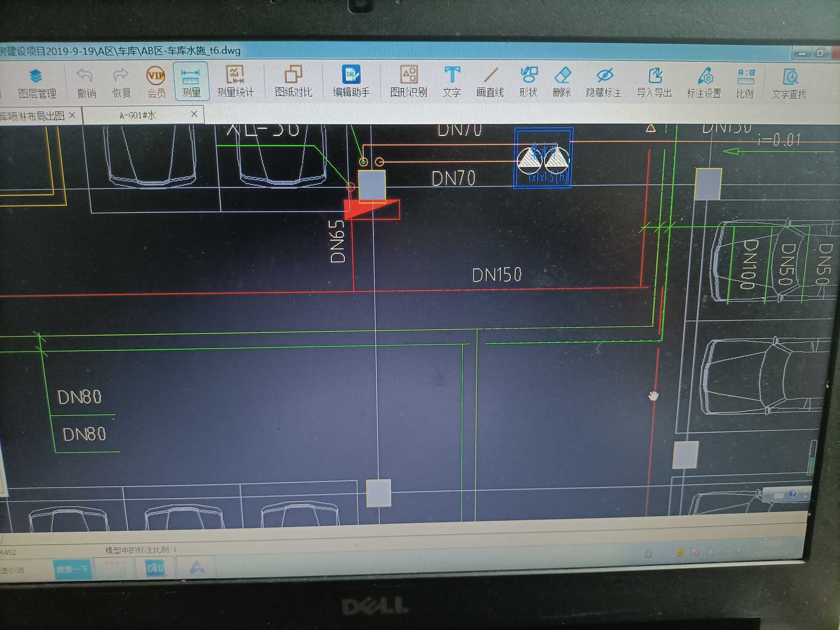Select the 文字 text tool
The height and width of the screenshot is (630, 840).
[452, 81]
